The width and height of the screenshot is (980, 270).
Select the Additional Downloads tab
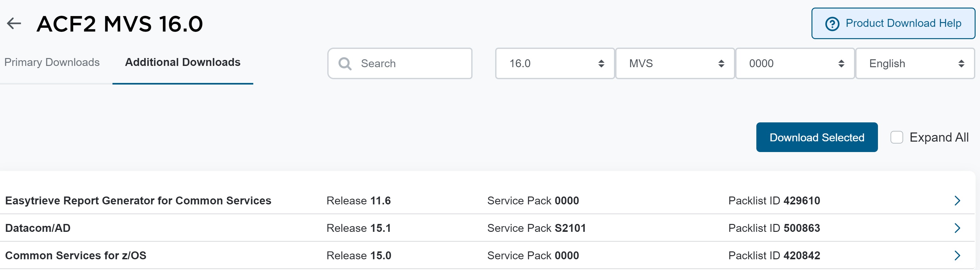pos(183,62)
